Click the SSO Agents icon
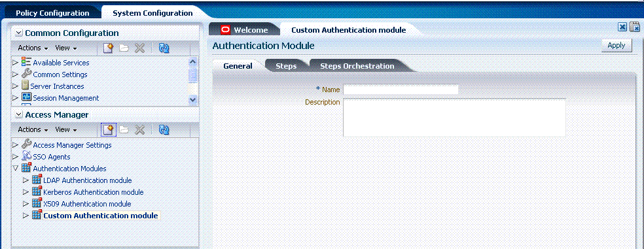Screen dimensions: 644x249 26,156
